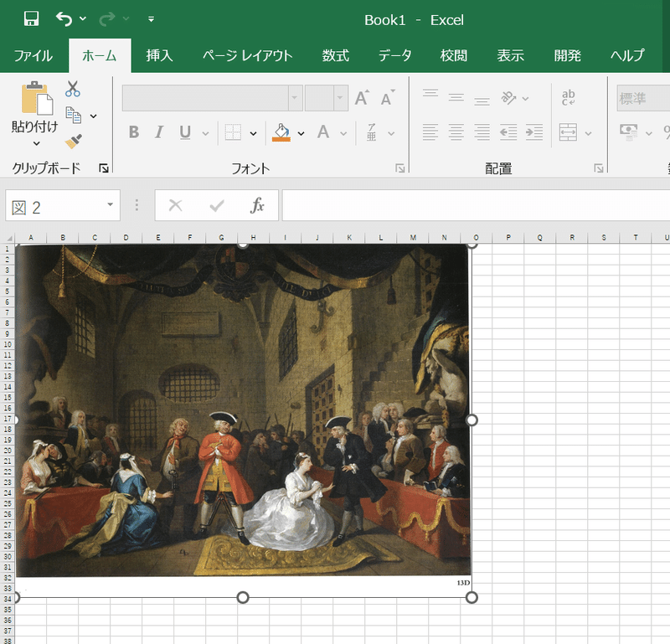Image resolution: width=670 pixels, height=644 pixels.
Task: Confirm entry with the checkmark
Action: click(217, 206)
